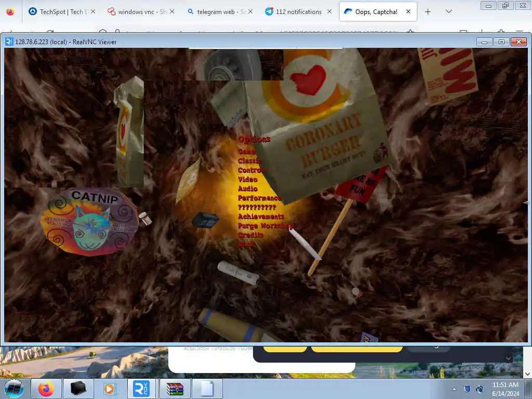Open the blank document taskbar icon
The height and width of the screenshot is (399, 532).
point(207,389)
